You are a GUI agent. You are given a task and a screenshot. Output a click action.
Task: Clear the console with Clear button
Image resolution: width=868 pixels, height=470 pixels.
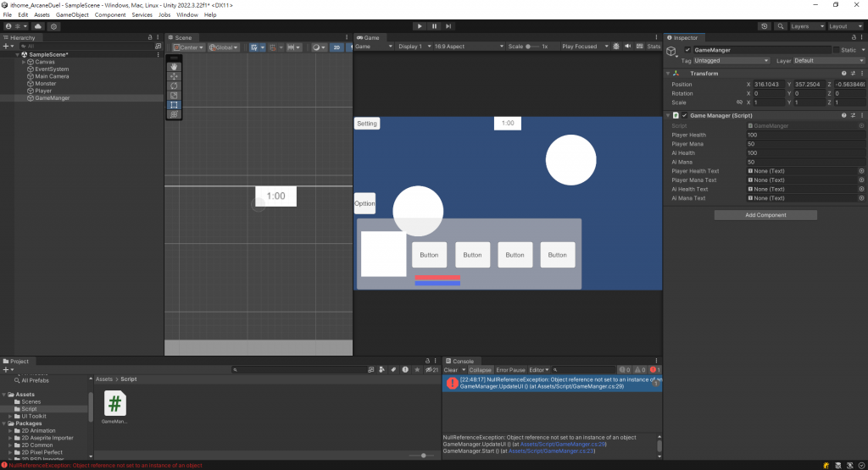coord(451,370)
